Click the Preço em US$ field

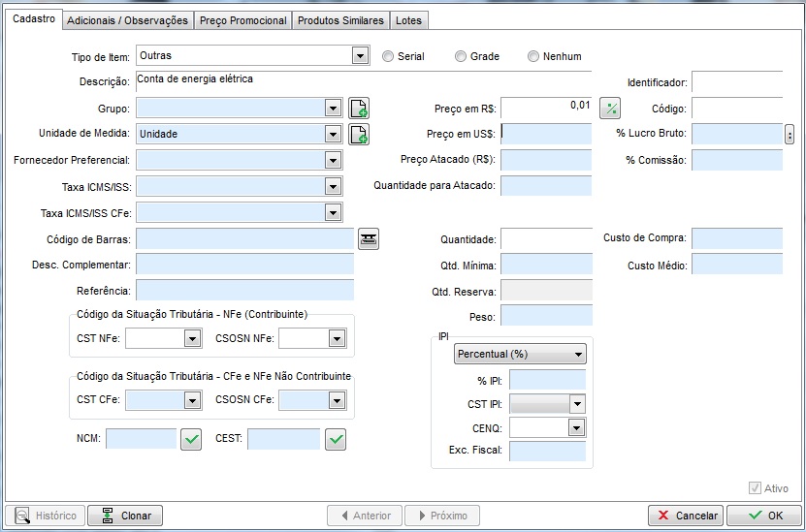(546, 134)
